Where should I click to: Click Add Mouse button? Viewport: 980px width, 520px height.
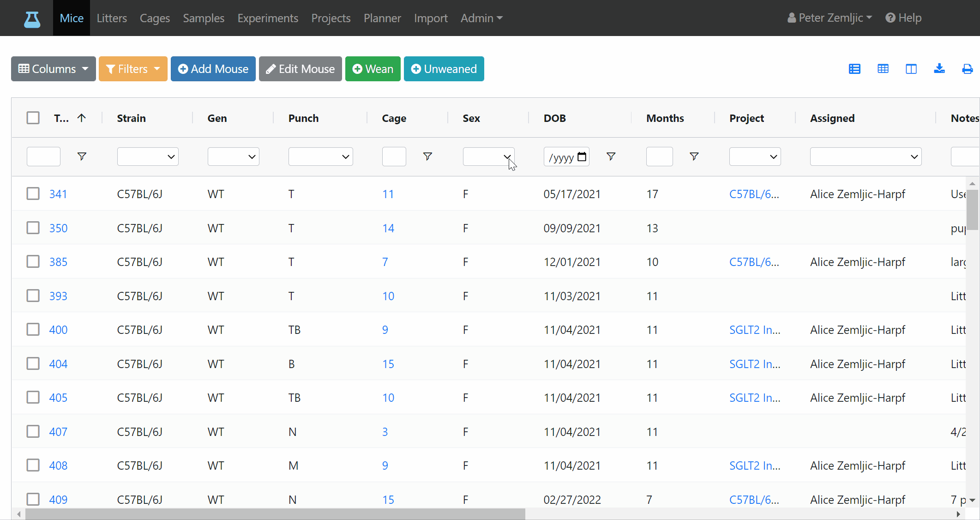pyautogui.click(x=213, y=69)
